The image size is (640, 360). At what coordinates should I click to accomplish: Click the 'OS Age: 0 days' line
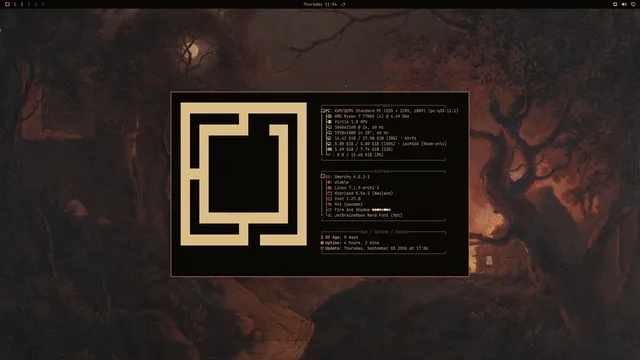pyautogui.click(x=341, y=237)
